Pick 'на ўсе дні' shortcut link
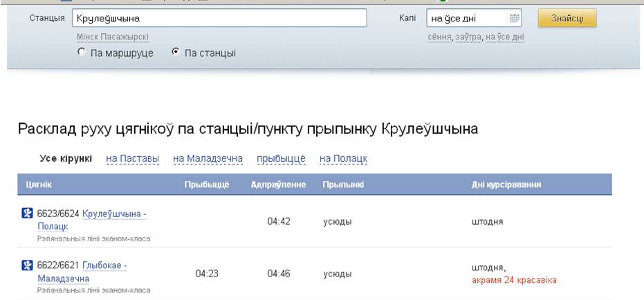This screenshot has height=300, width=644. coord(505,37)
